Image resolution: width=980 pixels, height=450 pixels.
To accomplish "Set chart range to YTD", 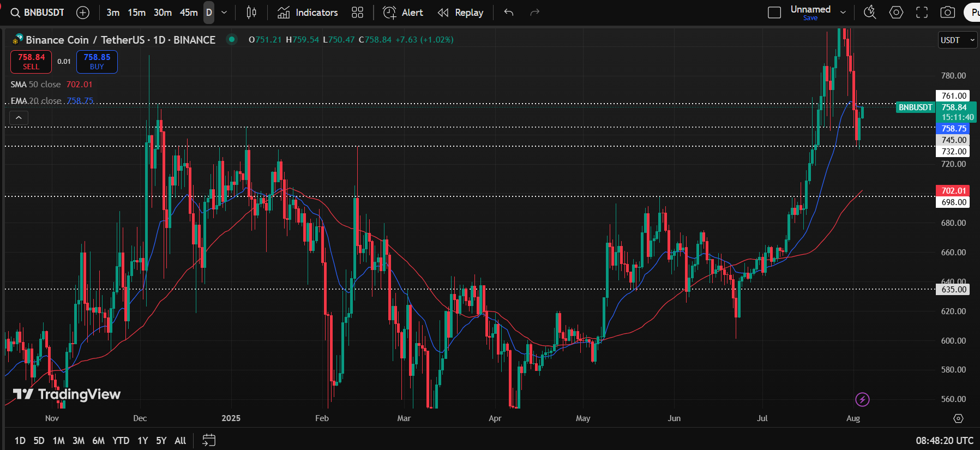I will point(121,441).
